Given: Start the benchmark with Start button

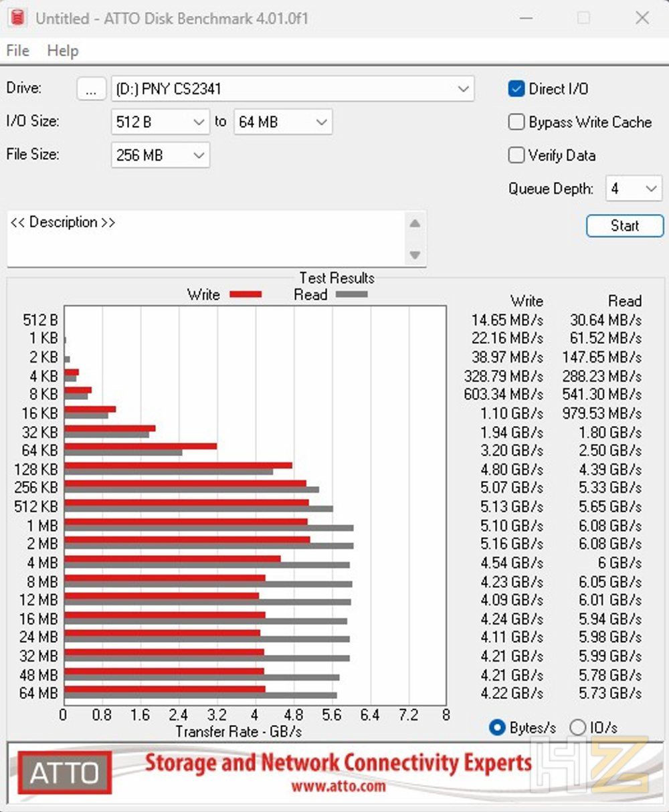Looking at the screenshot, I should pyautogui.click(x=625, y=226).
